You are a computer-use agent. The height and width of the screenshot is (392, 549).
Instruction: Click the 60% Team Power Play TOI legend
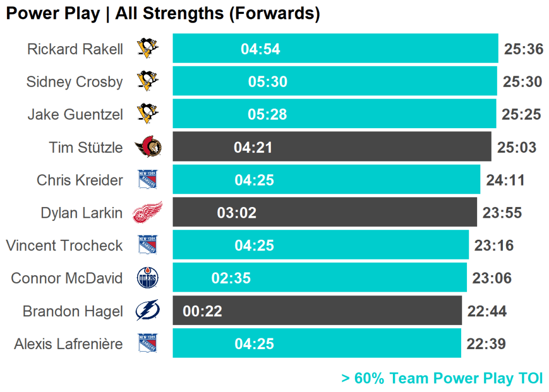(442, 378)
